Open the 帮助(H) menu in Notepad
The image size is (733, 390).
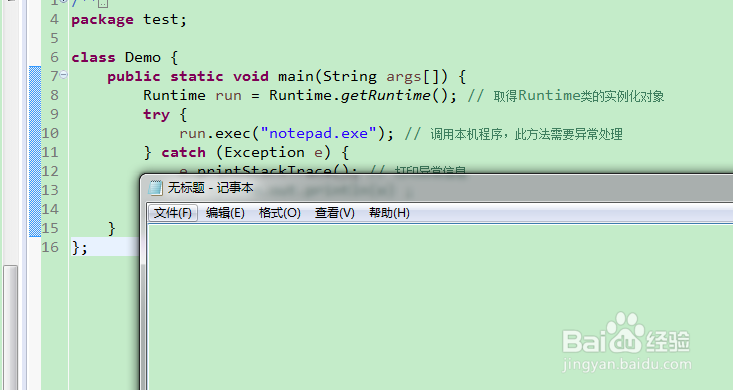coord(389,213)
